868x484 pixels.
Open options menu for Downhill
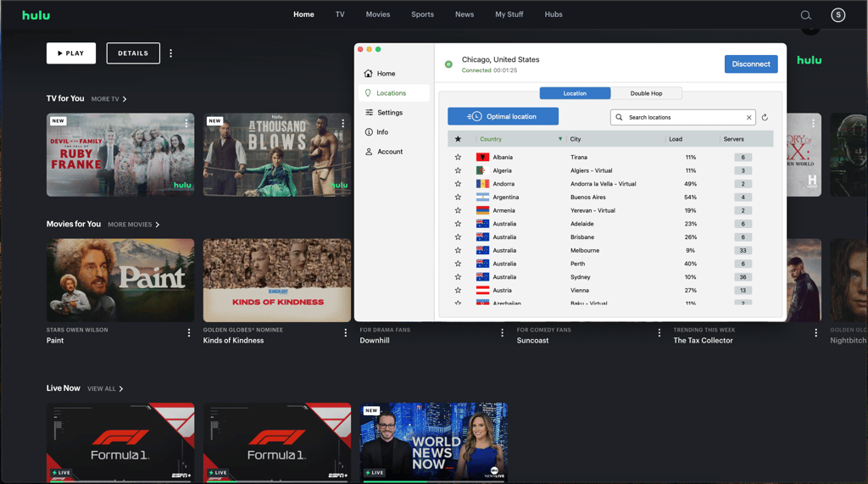click(502, 333)
